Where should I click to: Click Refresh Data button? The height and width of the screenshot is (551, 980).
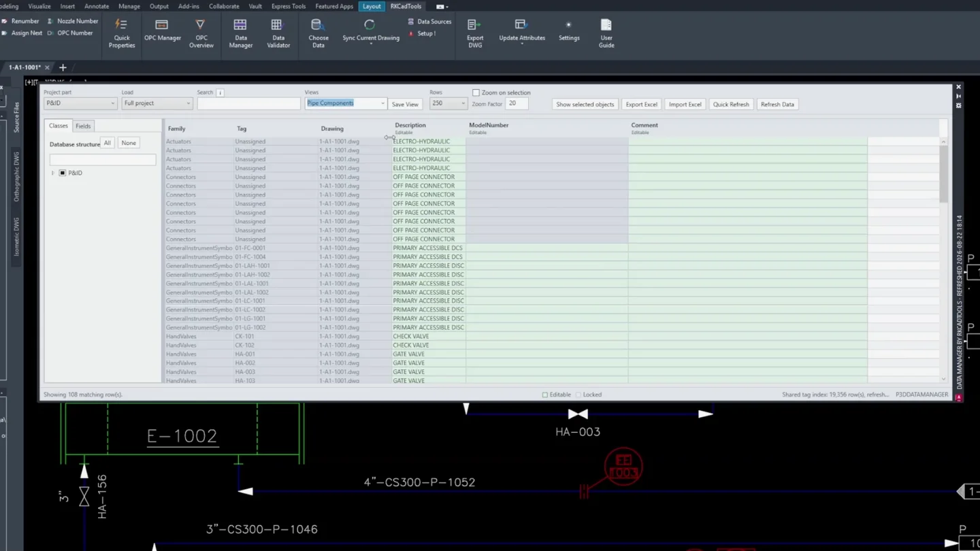click(x=777, y=104)
